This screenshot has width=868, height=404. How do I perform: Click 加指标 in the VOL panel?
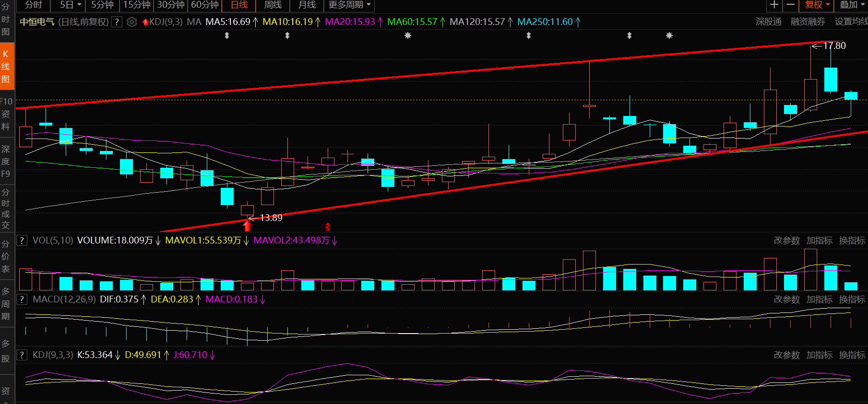pyautogui.click(x=820, y=241)
